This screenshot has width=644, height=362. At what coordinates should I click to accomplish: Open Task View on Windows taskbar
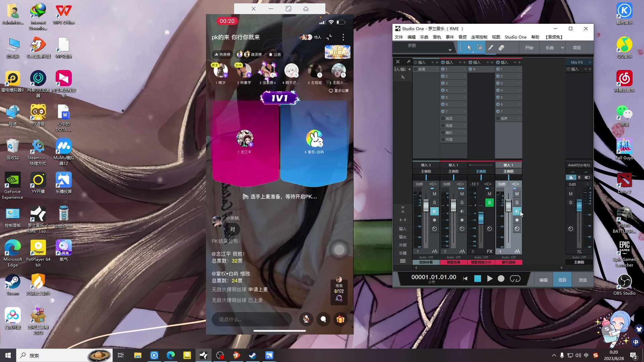(121, 355)
